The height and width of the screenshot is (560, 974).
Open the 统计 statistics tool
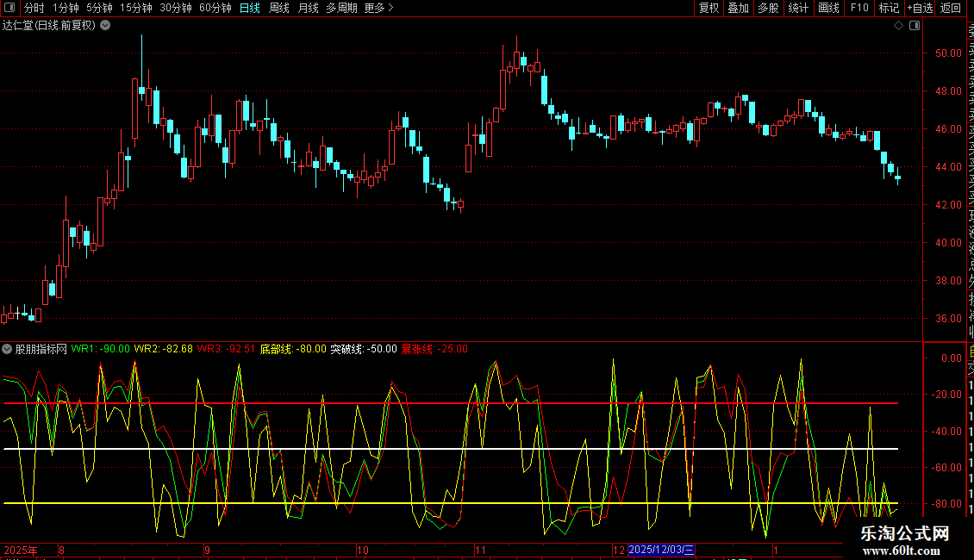tap(798, 8)
